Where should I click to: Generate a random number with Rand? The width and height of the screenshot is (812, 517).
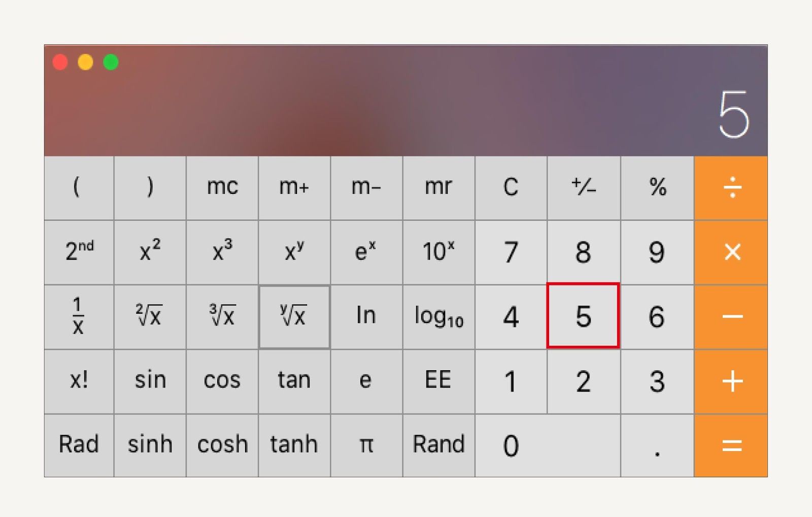438,445
